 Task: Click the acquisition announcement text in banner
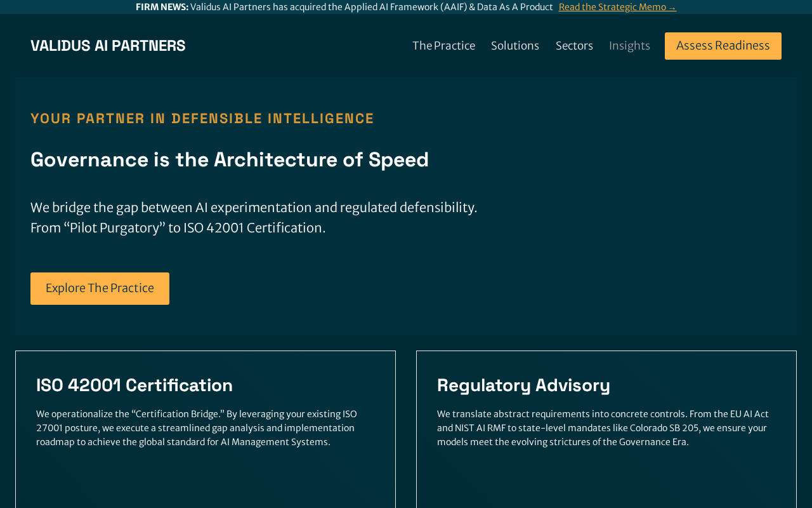(371, 7)
